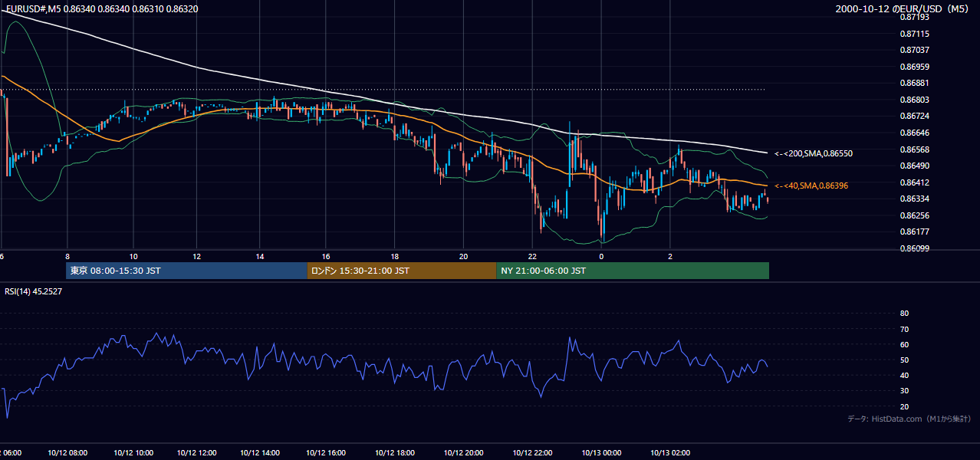Viewport: 980px width, 460px height.
Task: Click hour marker 22 under the price chart
Action: (532, 256)
